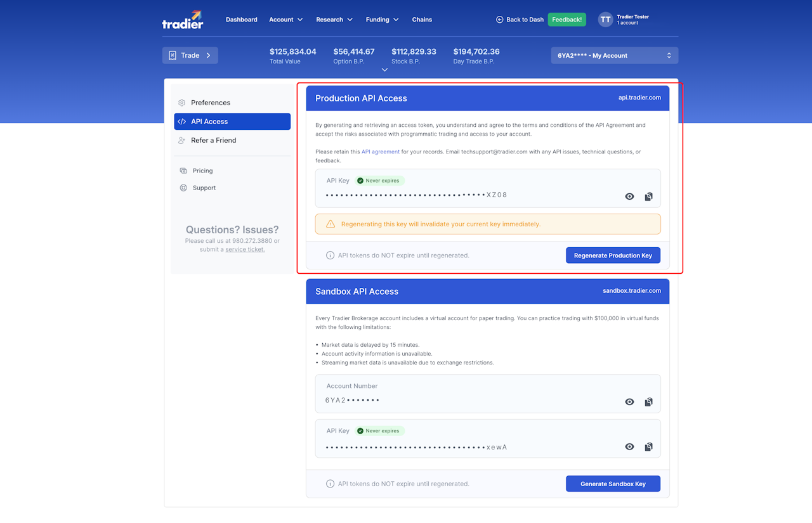812x523 pixels.
Task: Open the Dashboard page
Action: 242,20
